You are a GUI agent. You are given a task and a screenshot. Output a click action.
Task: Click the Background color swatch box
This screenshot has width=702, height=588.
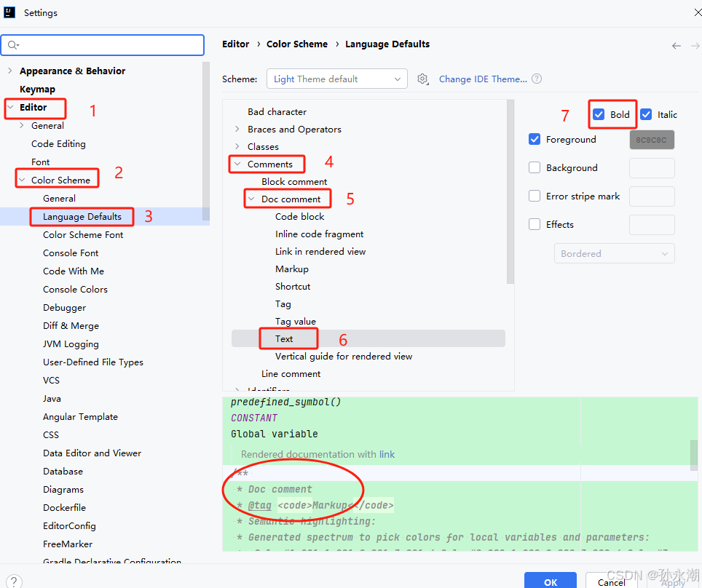pyautogui.click(x=652, y=168)
